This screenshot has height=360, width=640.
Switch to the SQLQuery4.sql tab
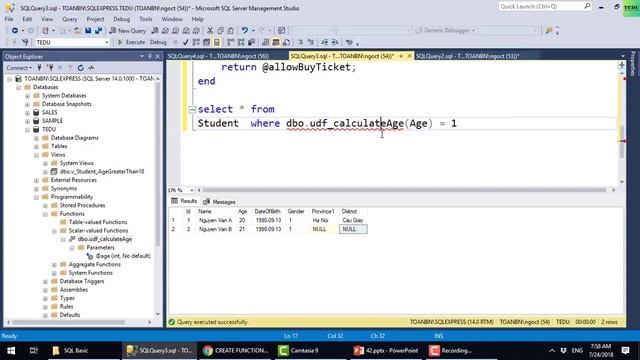point(218,56)
